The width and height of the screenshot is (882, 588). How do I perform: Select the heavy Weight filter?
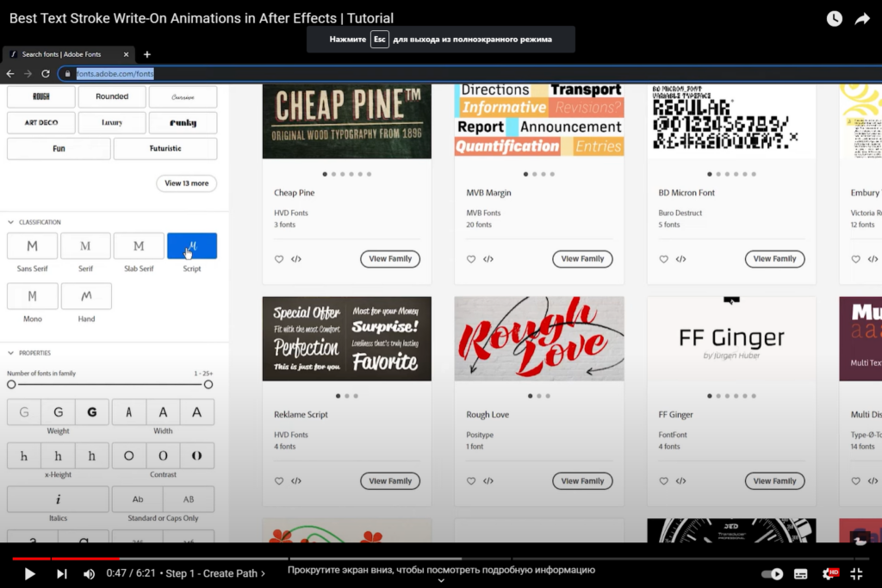click(x=91, y=412)
